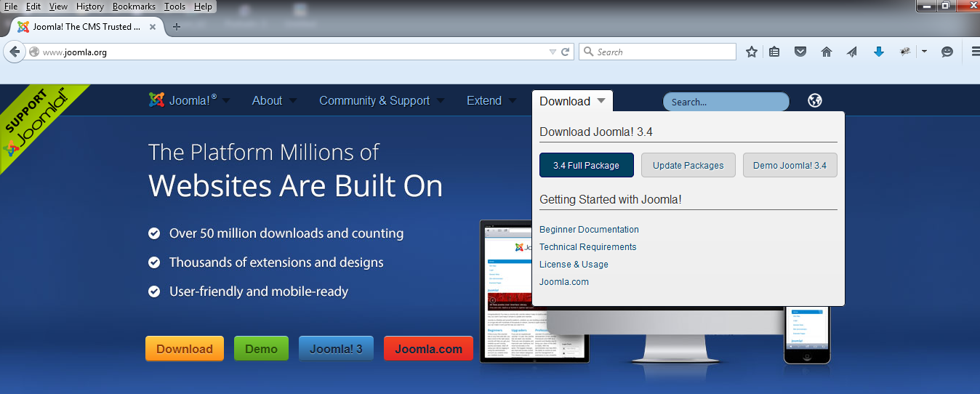980x394 pixels.
Task: Click the Demo Joomla! 3.4 button
Action: click(790, 165)
